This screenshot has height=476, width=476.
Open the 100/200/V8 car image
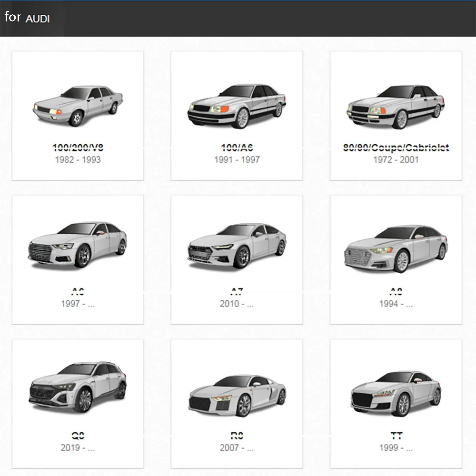click(x=78, y=106)
